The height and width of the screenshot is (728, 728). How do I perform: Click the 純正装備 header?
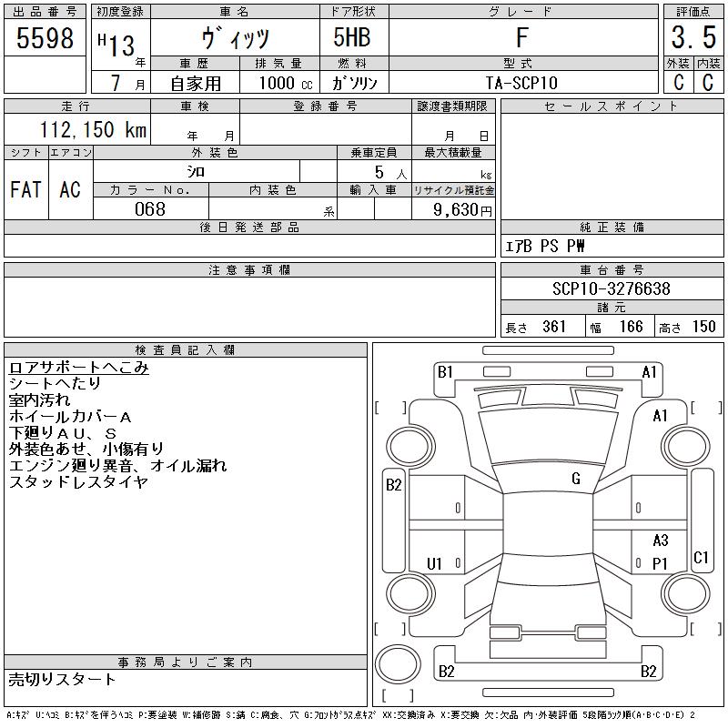pyautogui.click(x=612, y=227)
